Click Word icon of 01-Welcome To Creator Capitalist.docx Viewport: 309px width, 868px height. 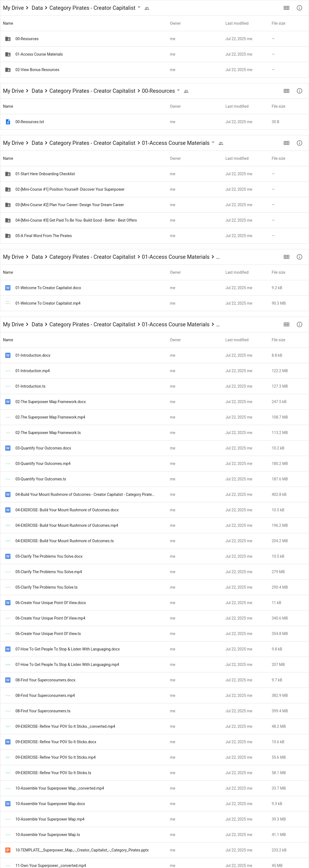(8, 288)
